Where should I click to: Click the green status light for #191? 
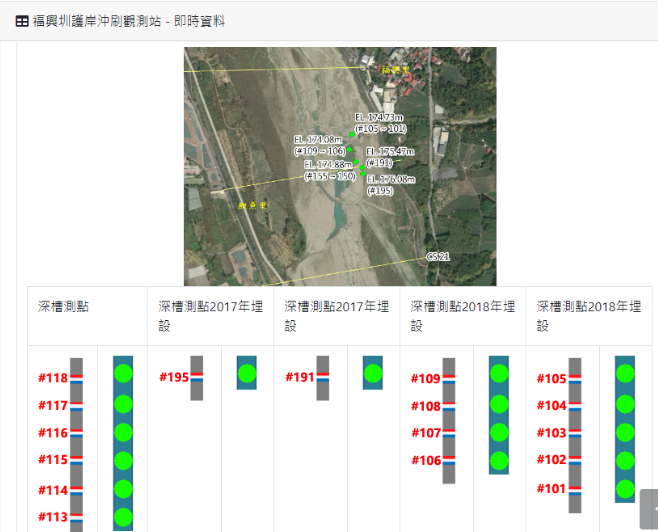click(x=373, y=373)
